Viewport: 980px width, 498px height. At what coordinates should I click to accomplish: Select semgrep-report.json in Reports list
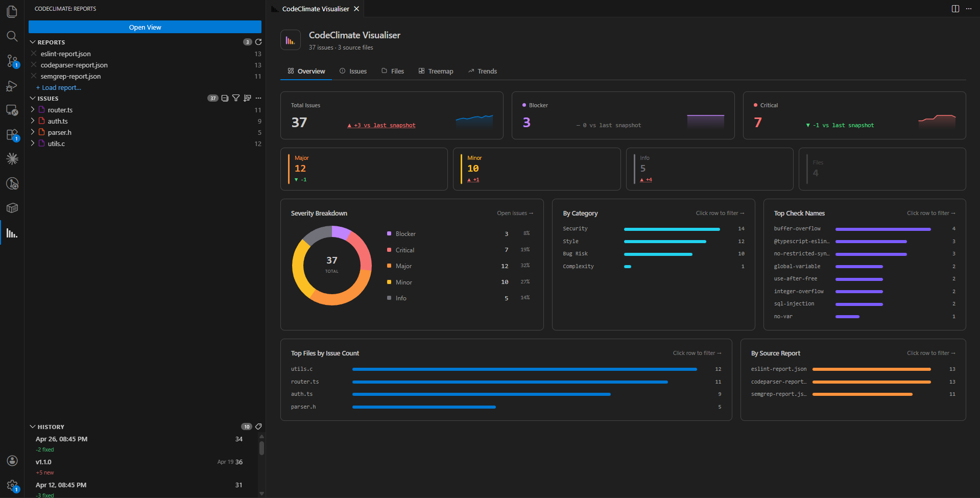coord(145,76)
